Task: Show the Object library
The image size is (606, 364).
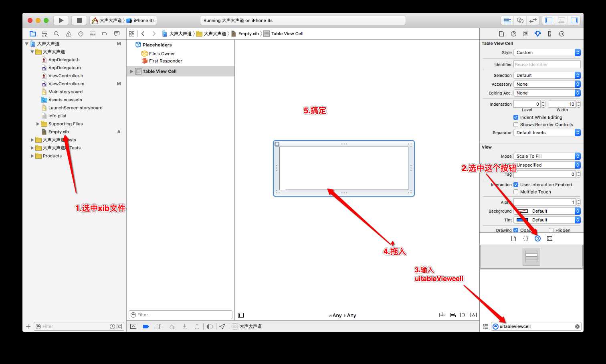Action: tap(537, 239)
